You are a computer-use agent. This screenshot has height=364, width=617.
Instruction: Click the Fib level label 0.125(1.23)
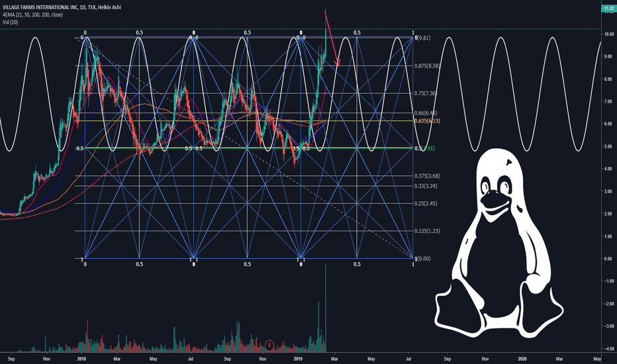[427, 231]
